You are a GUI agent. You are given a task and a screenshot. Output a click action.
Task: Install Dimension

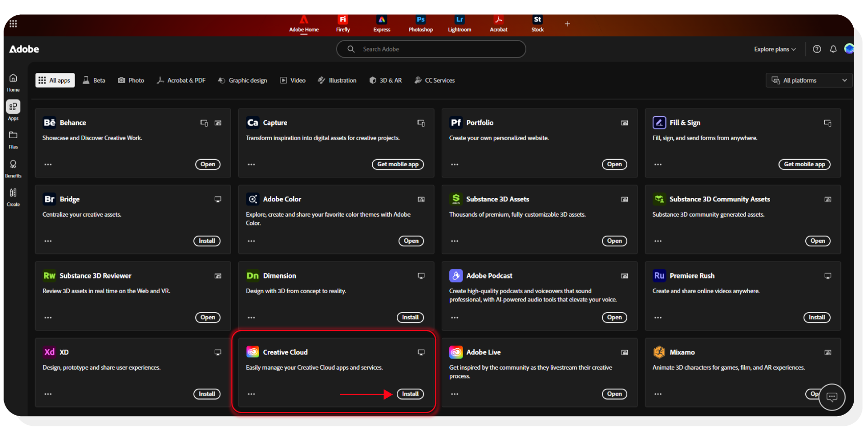pos(410,318)
